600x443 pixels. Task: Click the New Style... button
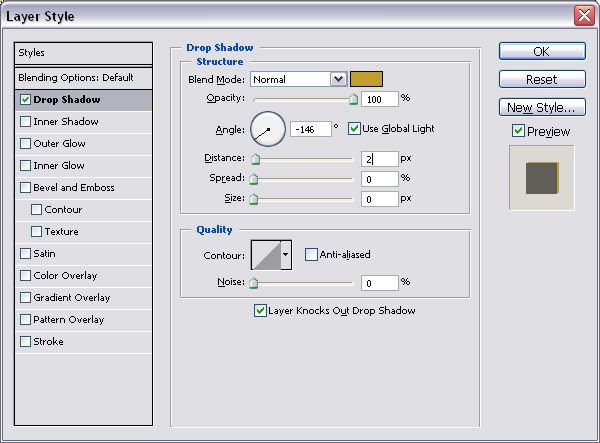click(x=542, y=107)
